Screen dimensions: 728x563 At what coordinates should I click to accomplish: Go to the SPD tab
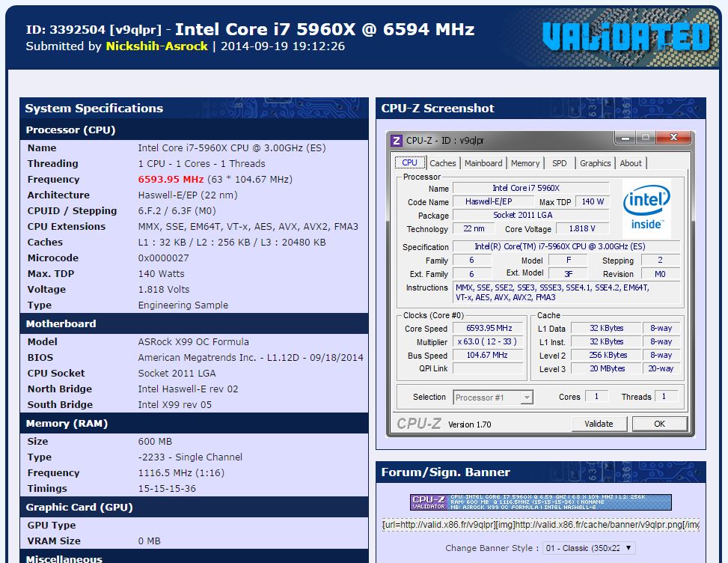coord(559,163)
